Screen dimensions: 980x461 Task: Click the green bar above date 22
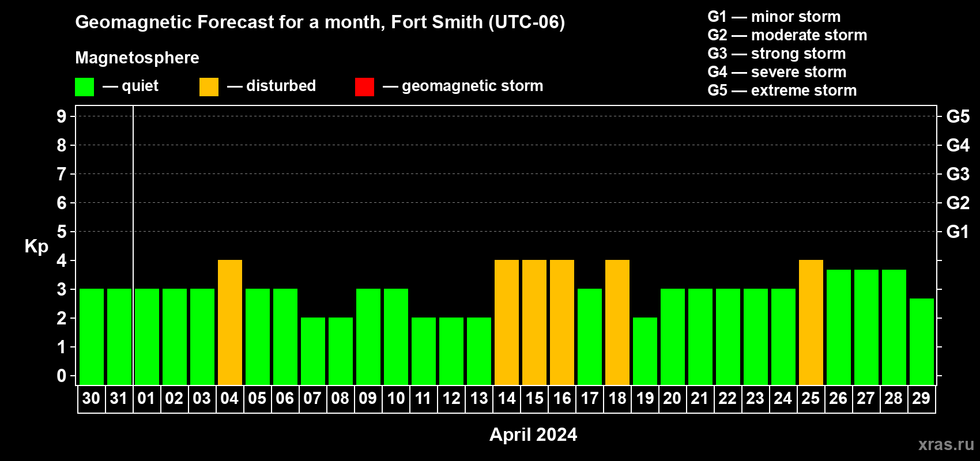pyautogui.click(x=728, y=337)
